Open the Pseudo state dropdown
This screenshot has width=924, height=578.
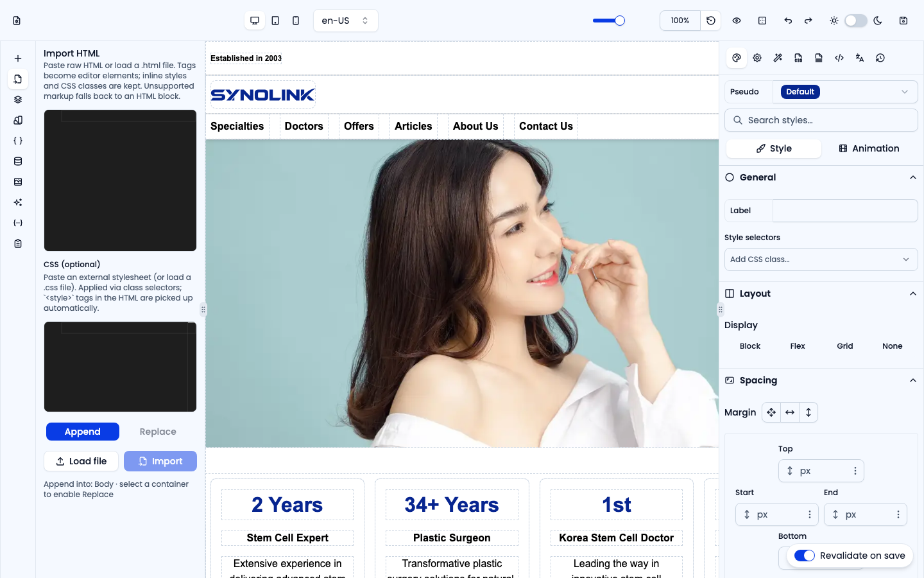845,92
